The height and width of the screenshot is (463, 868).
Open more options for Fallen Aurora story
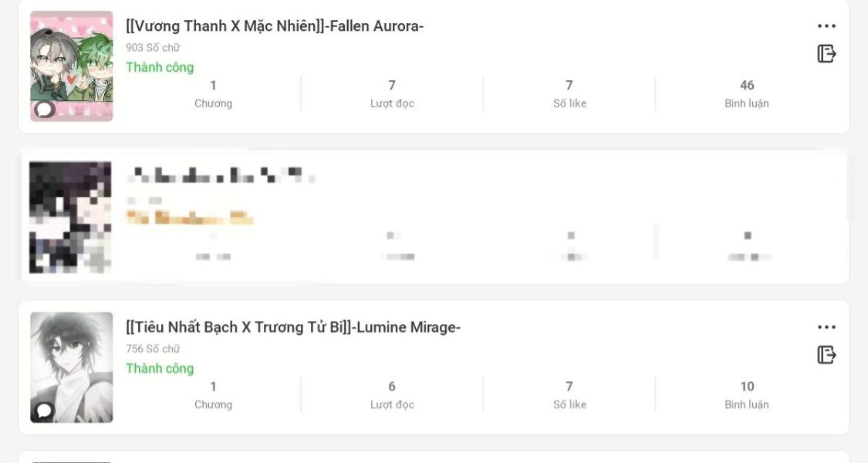826,26
